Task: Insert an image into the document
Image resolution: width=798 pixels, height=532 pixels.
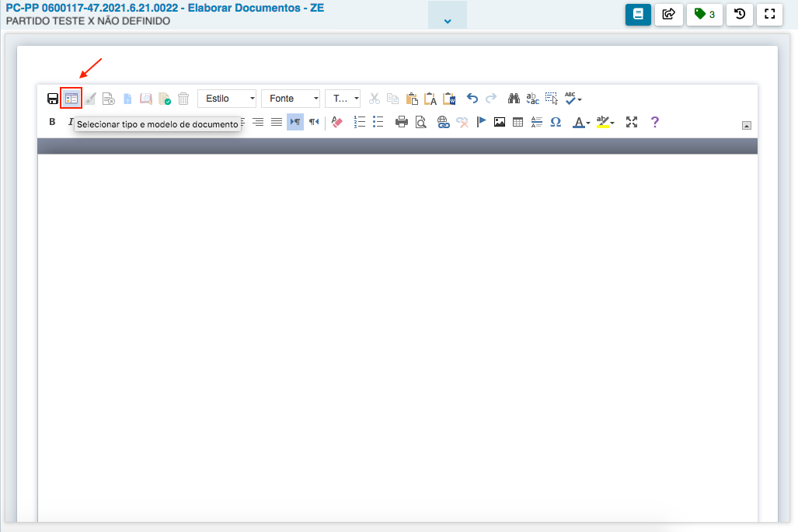Action: pyautogui.click(x=499, y=122)
